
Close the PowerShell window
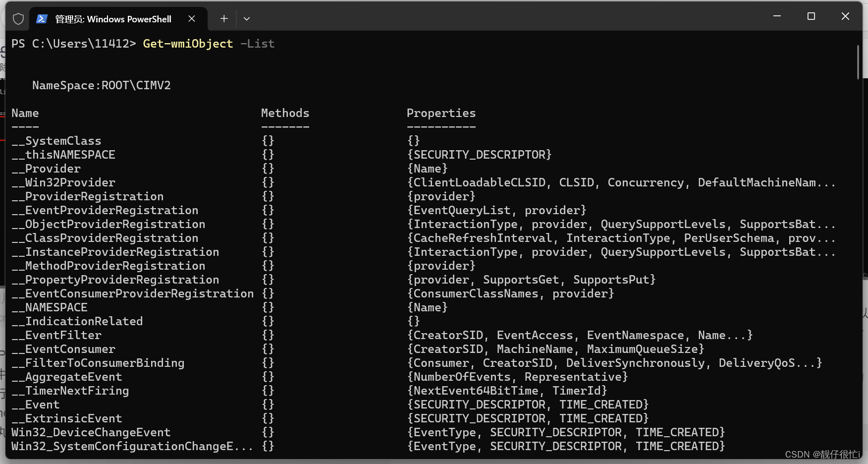coord(845,16)
